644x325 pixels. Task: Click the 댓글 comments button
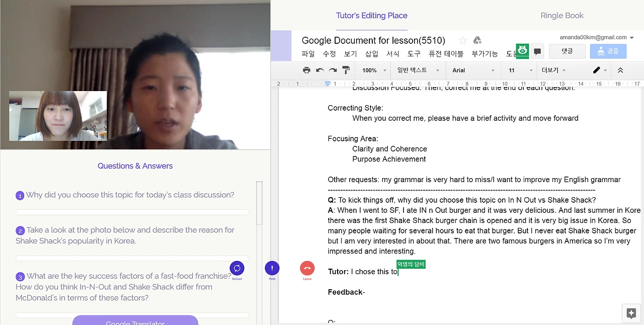[567, 51]
